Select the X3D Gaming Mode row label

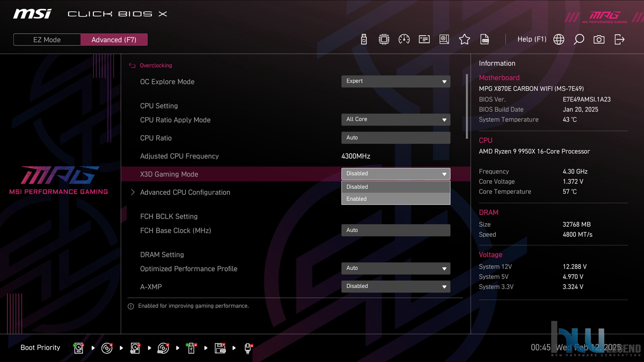(x=169, y=174)
